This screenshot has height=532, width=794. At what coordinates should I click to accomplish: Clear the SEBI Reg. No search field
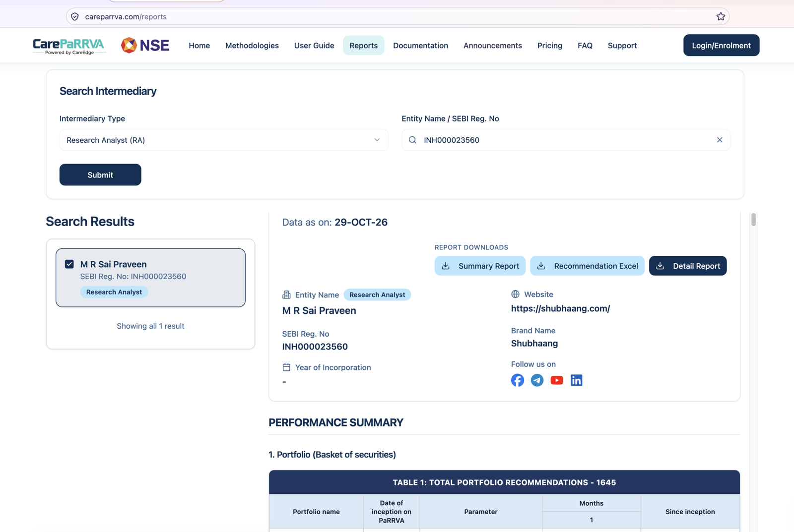coord(720,140)
